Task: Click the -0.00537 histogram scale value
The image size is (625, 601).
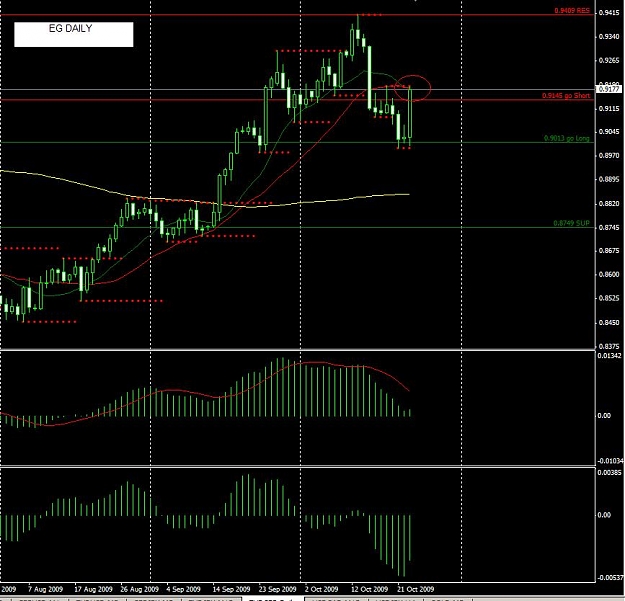Action: coord(610,577)
